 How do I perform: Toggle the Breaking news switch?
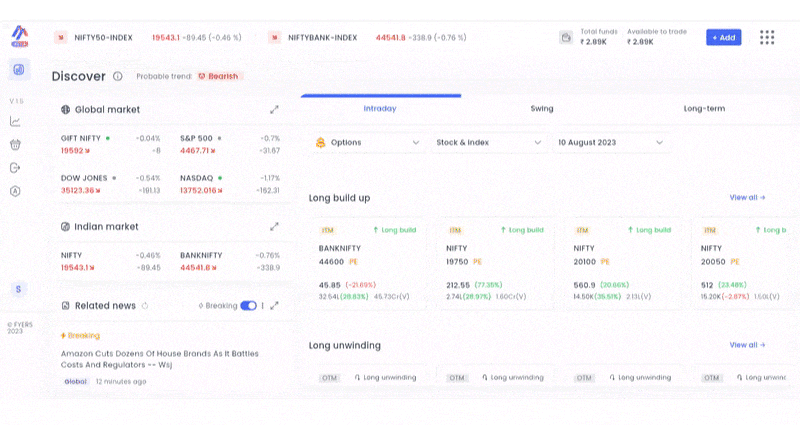[248, 306]
